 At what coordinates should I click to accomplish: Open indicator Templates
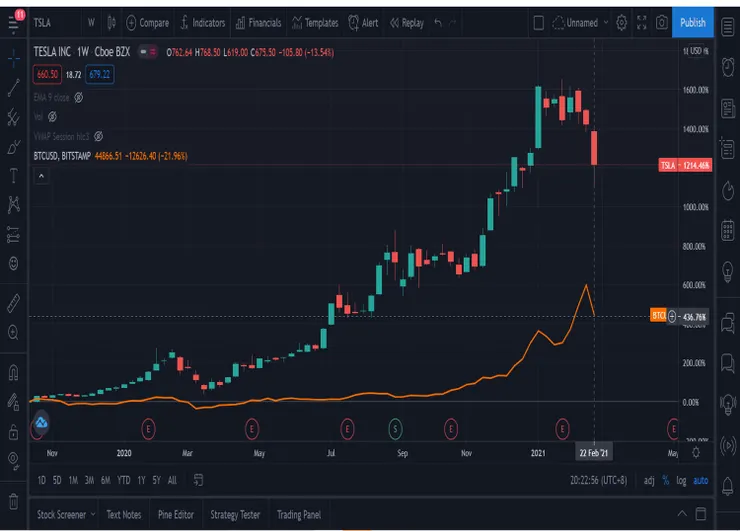coord(315,23)
